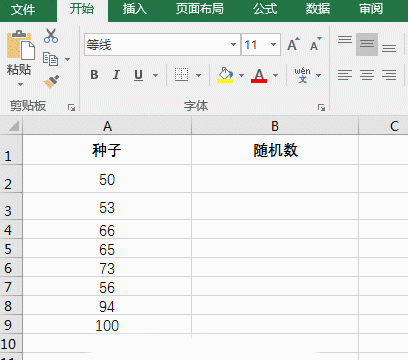
Task: Align text left
Action: [345, 75]
